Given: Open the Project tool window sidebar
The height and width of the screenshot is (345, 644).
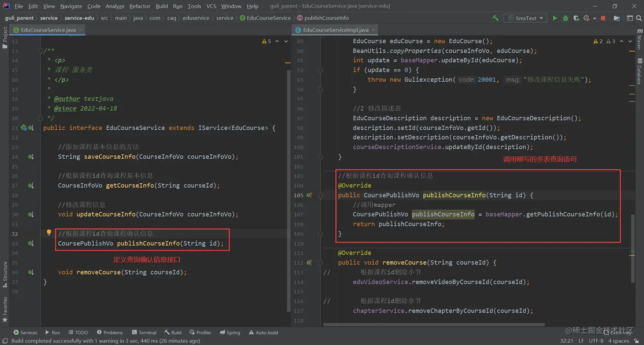Looking at the screenshot, I should click(5, 38).
